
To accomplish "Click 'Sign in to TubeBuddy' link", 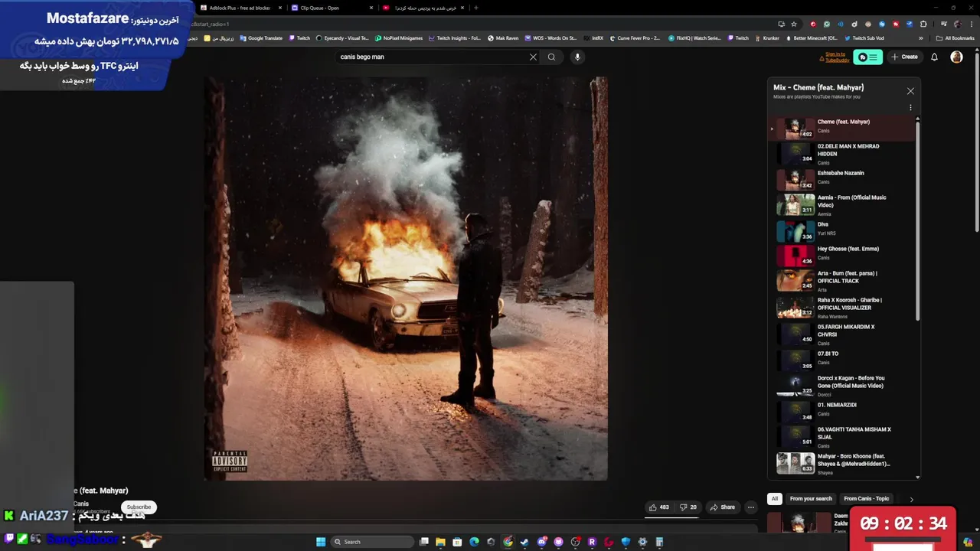I will (x=836, y=57).
